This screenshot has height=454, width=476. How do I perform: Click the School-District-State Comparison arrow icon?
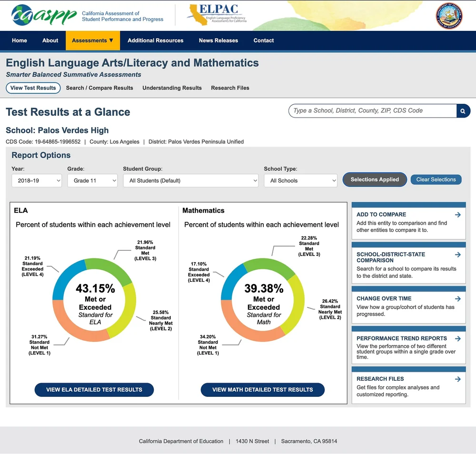tap(458, 255)
